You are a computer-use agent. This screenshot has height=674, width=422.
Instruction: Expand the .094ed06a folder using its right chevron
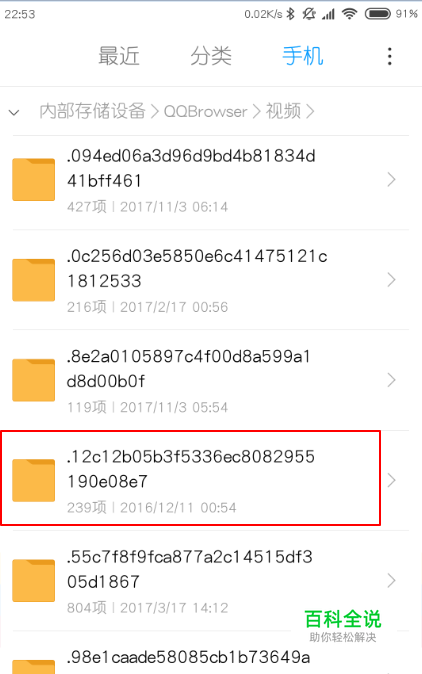point(391,180)
